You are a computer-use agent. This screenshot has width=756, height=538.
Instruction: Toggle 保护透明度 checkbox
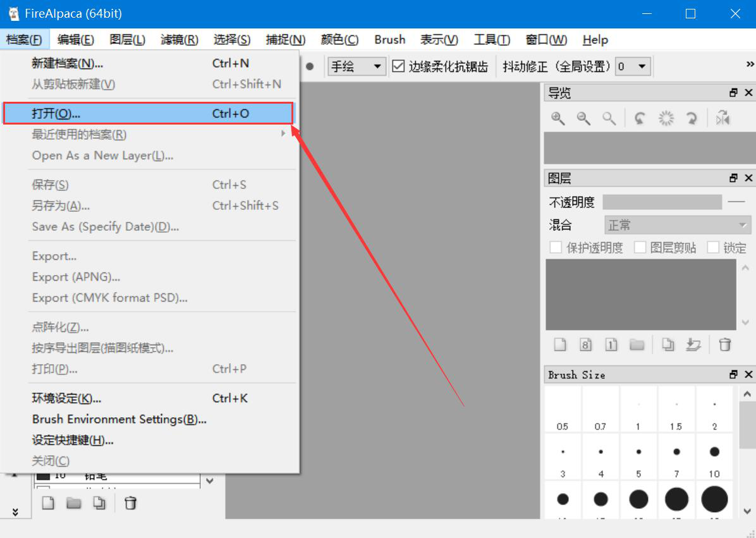556,247
